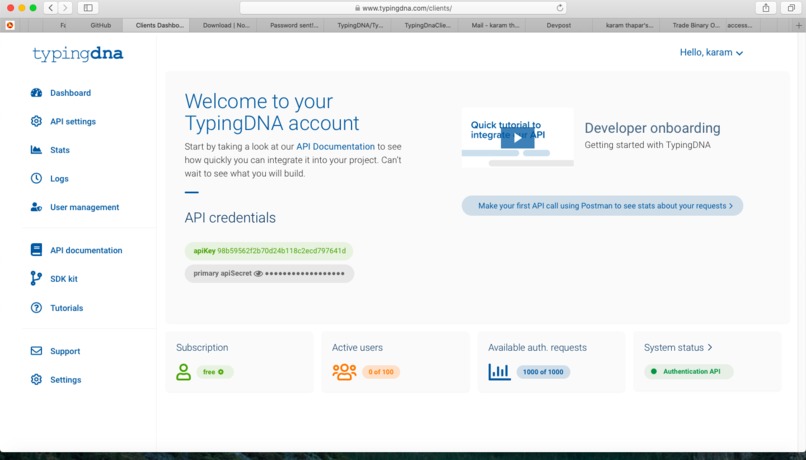Open Stats in the sidebar
806x460 pixels.
60,150
